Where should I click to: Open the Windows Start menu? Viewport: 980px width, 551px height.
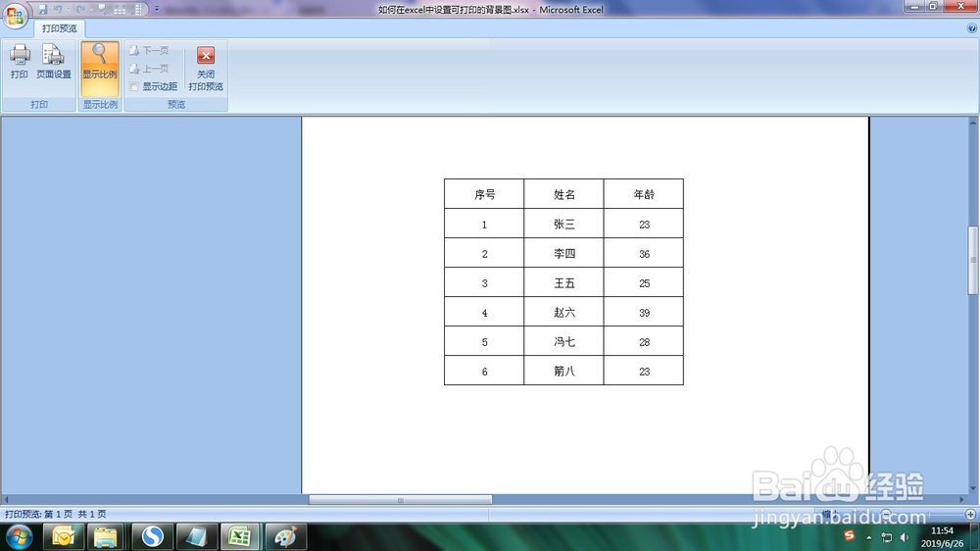(19, 536)
